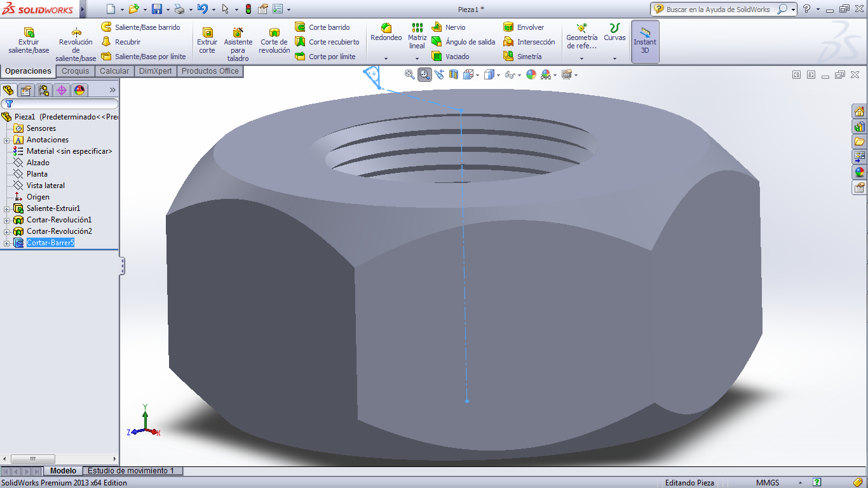
Task: Click Saliente/Base por límite tool
Action: (144, 57)
